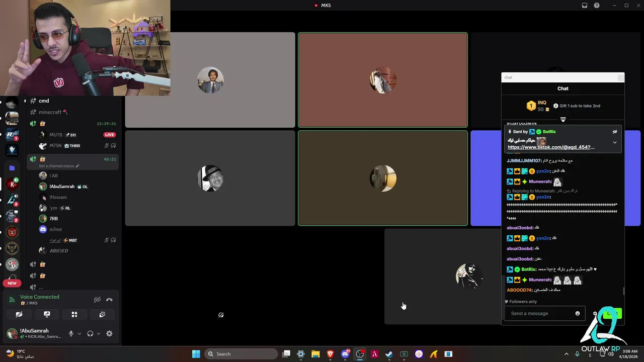Click username ABOOOD74 in chat
This screenshot has height=362, width=644.
[519, 290]
